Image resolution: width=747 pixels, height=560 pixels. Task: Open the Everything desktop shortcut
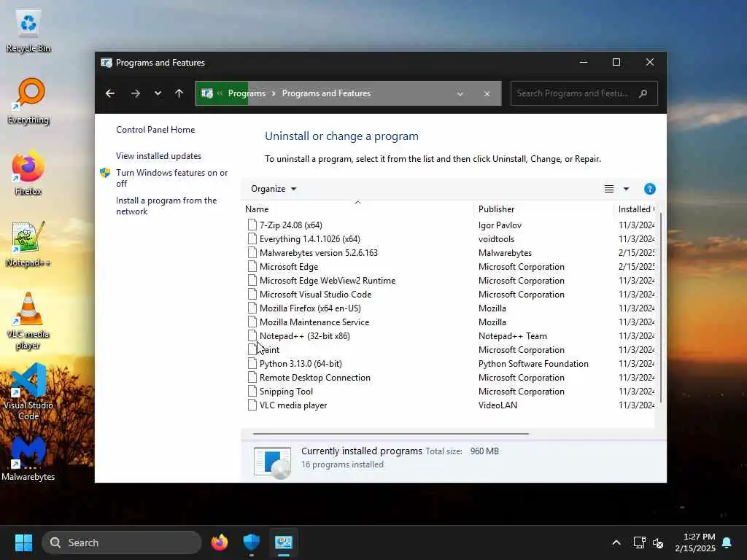tap(28, 101)
